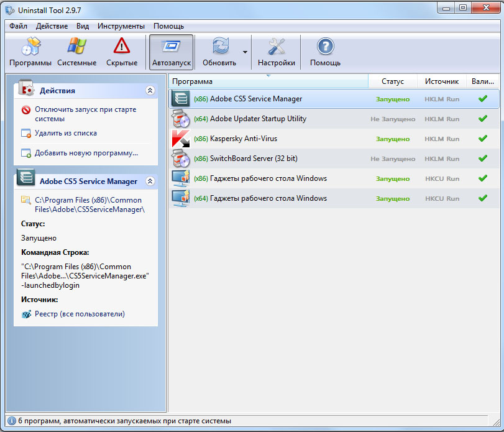Click the Запущено status for Kaspersky Anti-Virus
This screenshot has width=504, height=432.
coord(393,139)
